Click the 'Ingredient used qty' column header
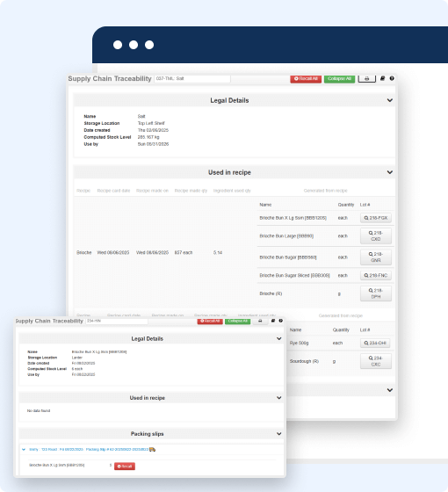The height and width of the screenshot is (492, 448). [x=232, y=191]
